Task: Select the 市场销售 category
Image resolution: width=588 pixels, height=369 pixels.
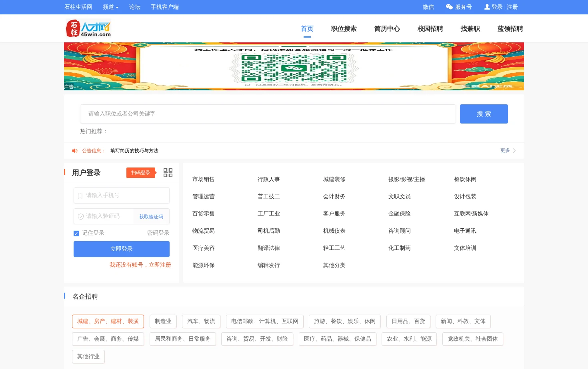Action: (x=204, y=179)
